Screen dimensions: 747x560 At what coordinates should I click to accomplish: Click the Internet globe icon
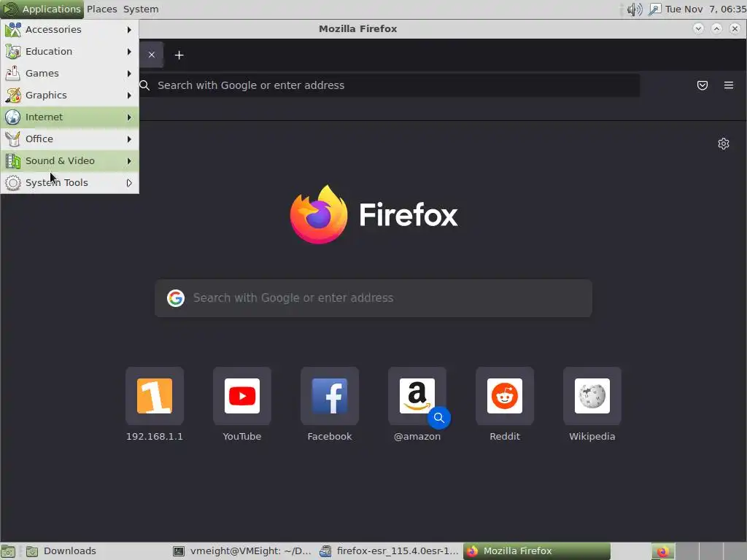point(13,117)
